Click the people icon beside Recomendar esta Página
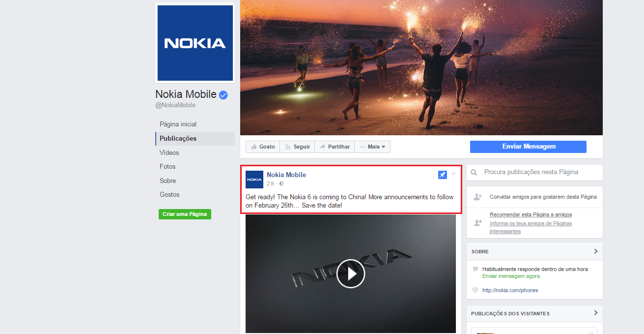Screen dimensions: 644x334 click(477, 223)
